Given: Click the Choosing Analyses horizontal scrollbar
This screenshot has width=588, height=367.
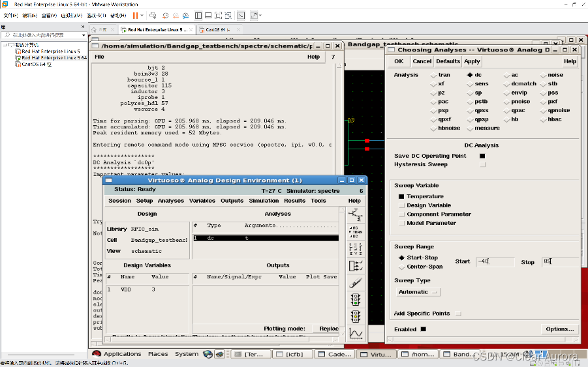Looking at the screenshot, I should (484, 340).
